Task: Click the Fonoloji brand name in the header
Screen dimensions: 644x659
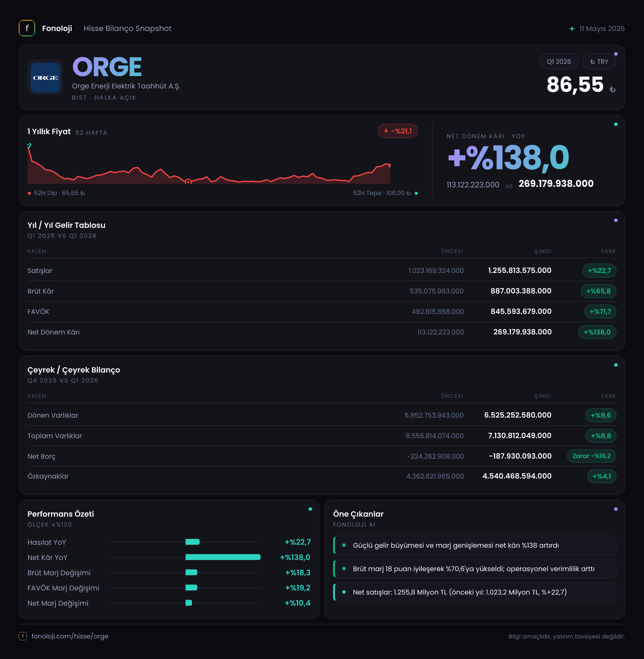Action: (57, 28)
